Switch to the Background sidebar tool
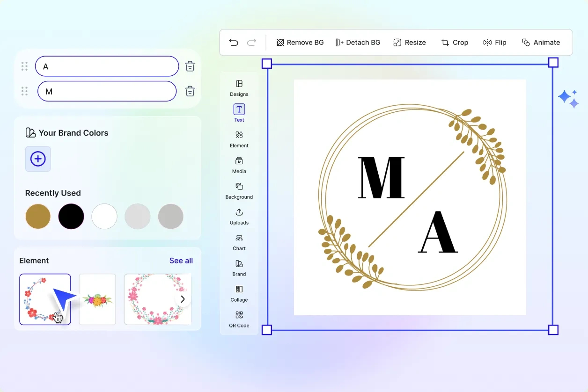The height and width of the screenshot is (392, 588). tap(239, 190)
